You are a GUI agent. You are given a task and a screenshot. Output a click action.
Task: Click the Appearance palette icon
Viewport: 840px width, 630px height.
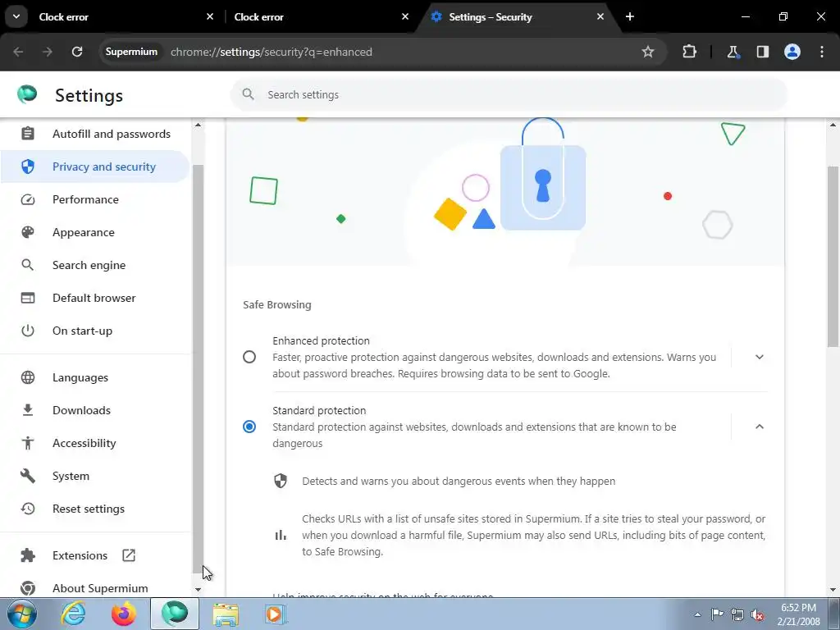pyautogui.click(x=28, y=232)
